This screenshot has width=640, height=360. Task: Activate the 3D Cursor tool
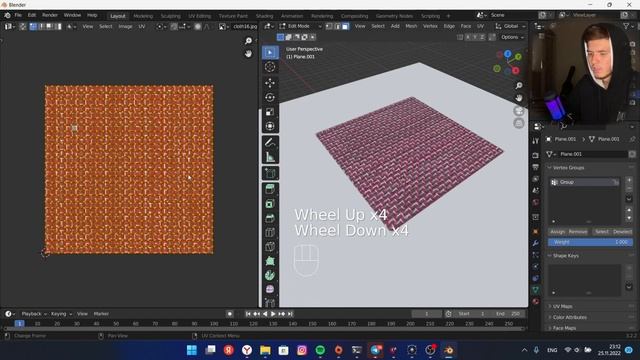coord(270,67)
